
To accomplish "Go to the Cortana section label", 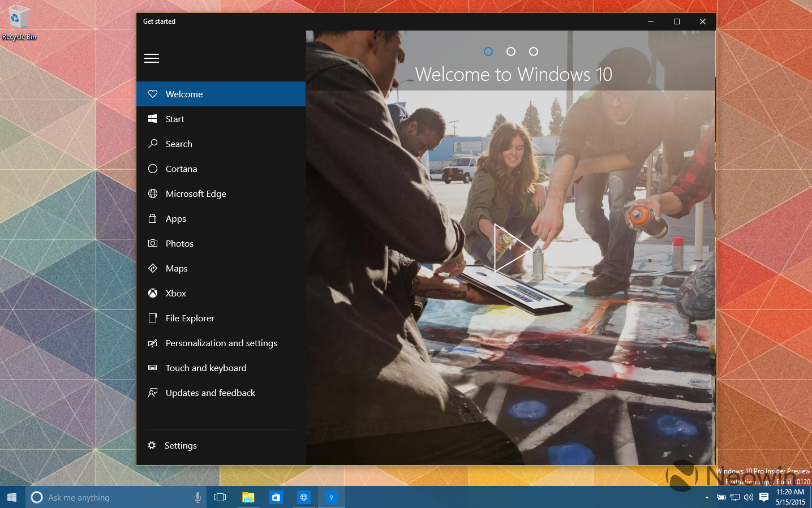I will pos(181,169).
